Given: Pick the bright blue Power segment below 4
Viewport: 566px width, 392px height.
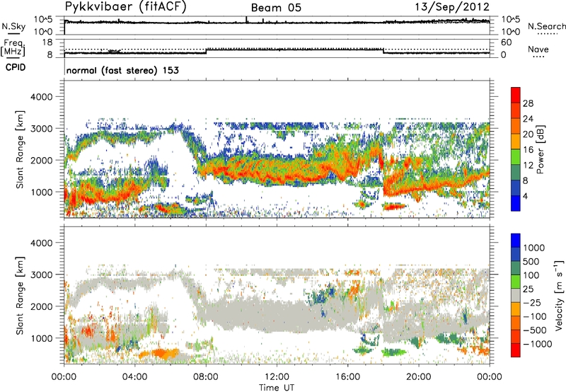Looking at the screenshot, I should [x=516, y=203].
